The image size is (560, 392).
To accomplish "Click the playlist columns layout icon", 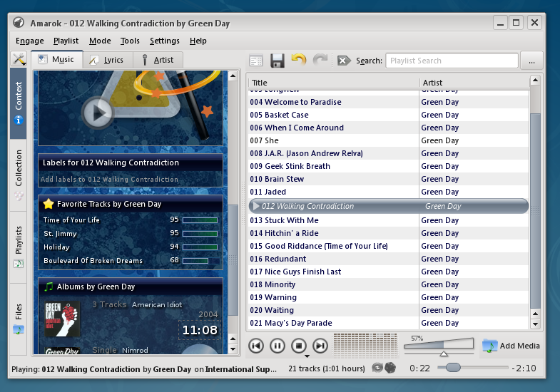I will point(256,61).
